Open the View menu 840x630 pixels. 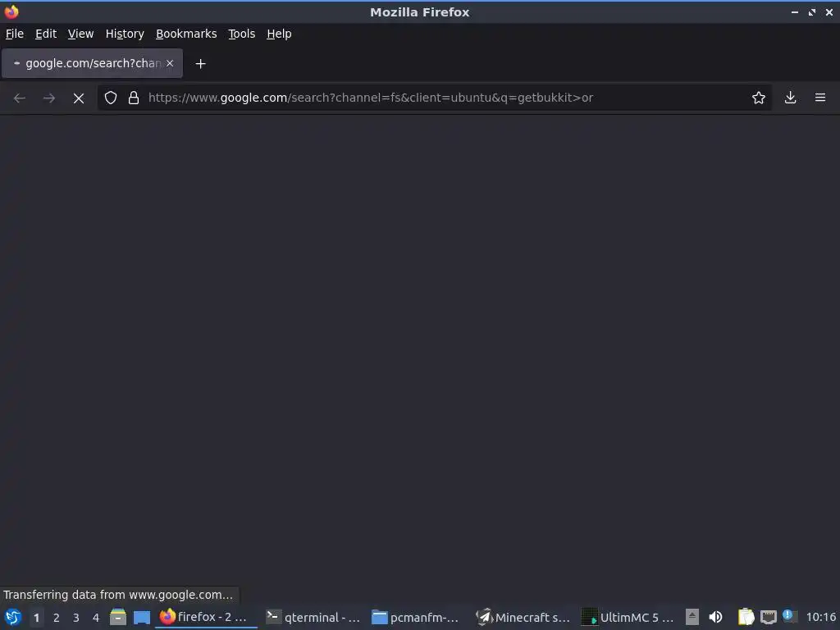click(81, 34)
